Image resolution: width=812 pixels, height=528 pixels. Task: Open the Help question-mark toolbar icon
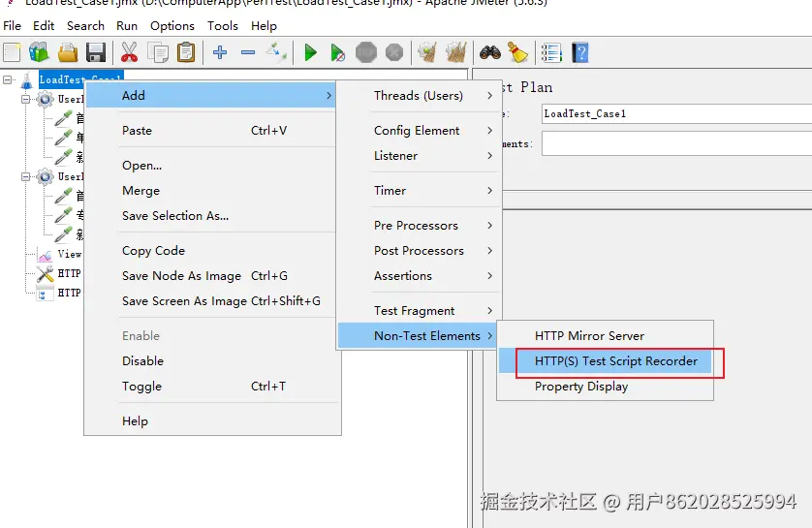tap(580, 52)
